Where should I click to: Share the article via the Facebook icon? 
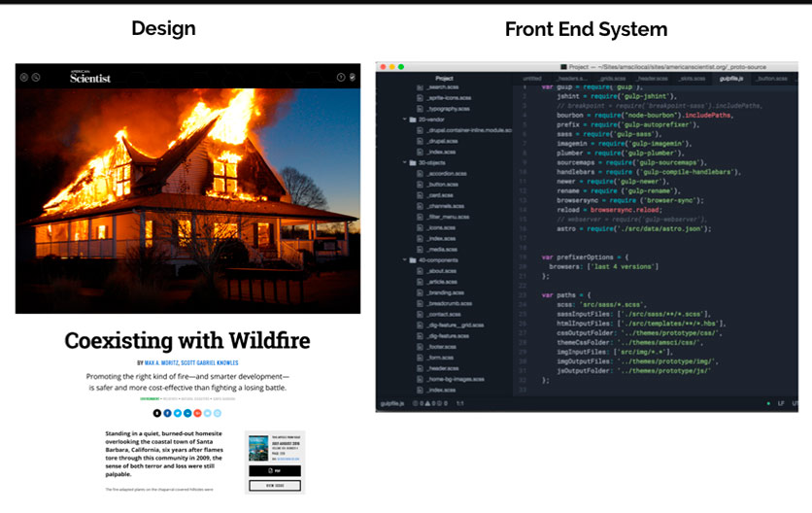(167, 413)
